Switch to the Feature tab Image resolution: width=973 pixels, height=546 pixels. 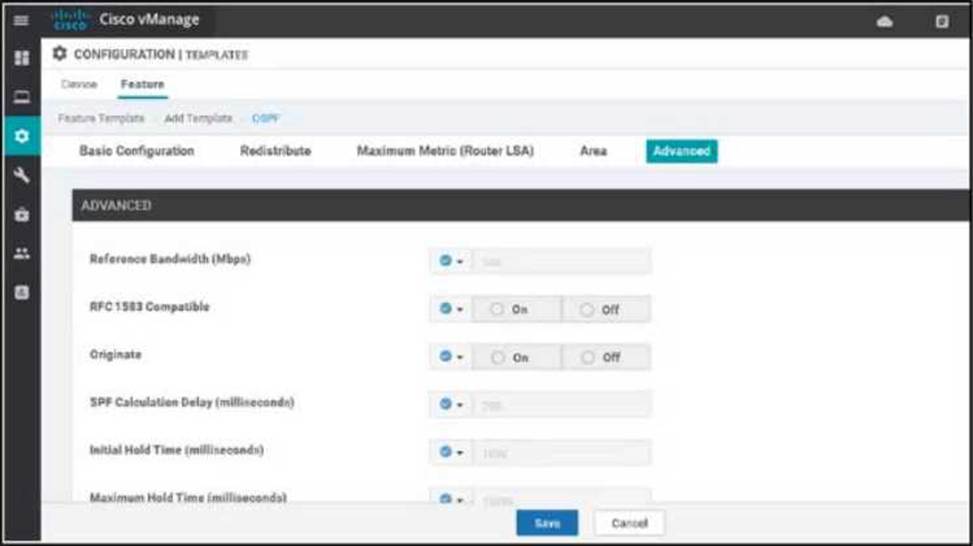pyautogui.click(x=143, y=84)
